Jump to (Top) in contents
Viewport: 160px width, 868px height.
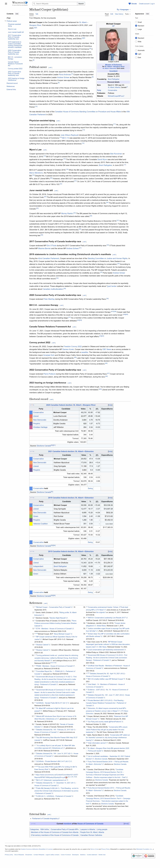click(x=8, y=18)
